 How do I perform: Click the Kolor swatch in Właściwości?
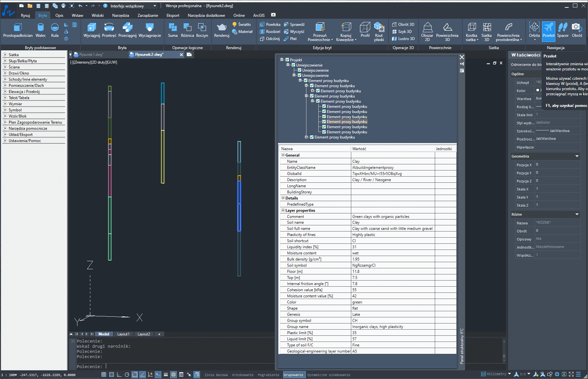(x=538, y=90)
